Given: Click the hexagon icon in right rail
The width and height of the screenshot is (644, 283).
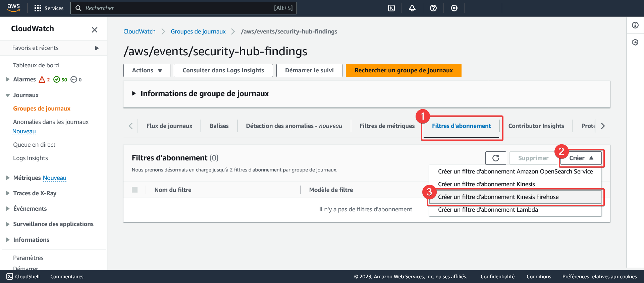Looking at the screenshot, I should [x=635, y=42].
